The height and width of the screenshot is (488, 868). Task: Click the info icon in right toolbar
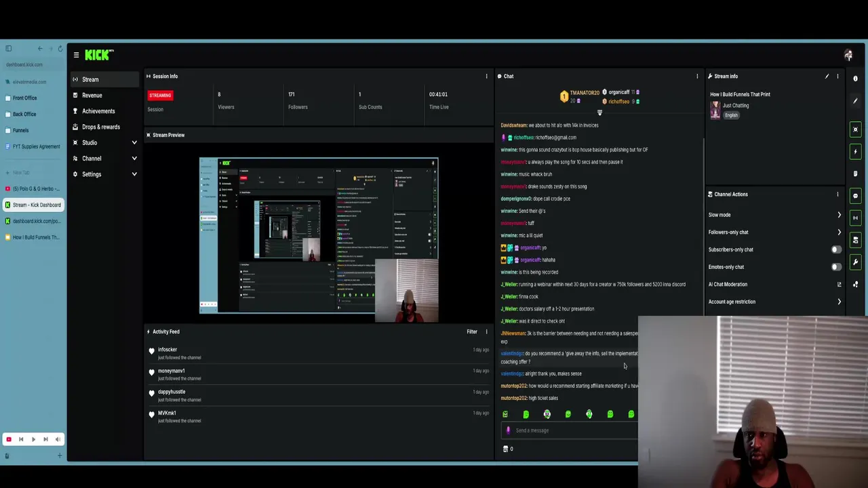[x=855, y=79]
